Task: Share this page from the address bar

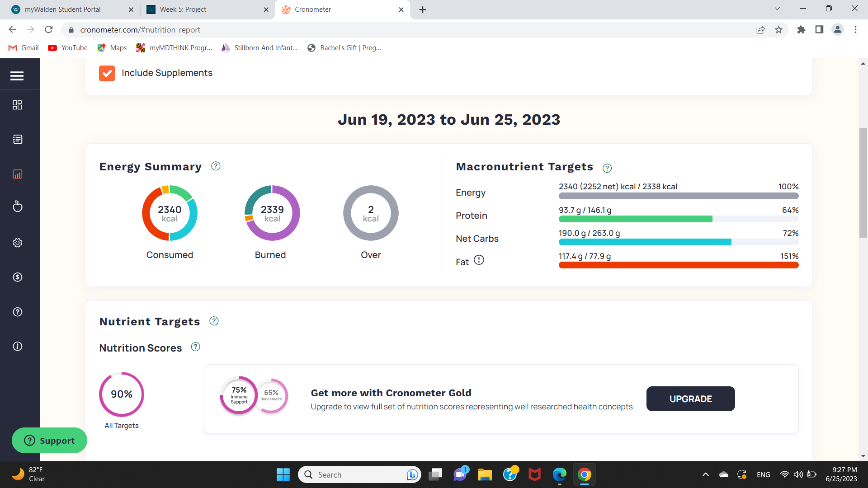Action: 760,29
